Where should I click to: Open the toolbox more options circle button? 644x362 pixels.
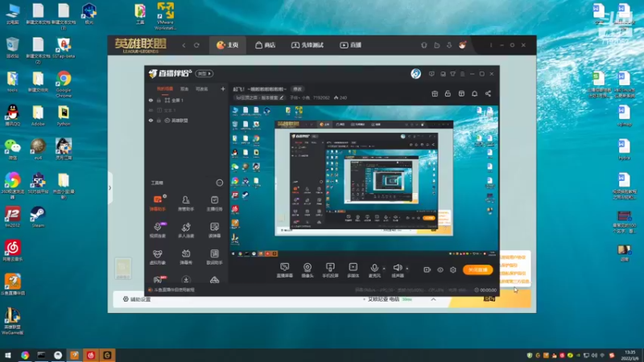coord(219,183)
